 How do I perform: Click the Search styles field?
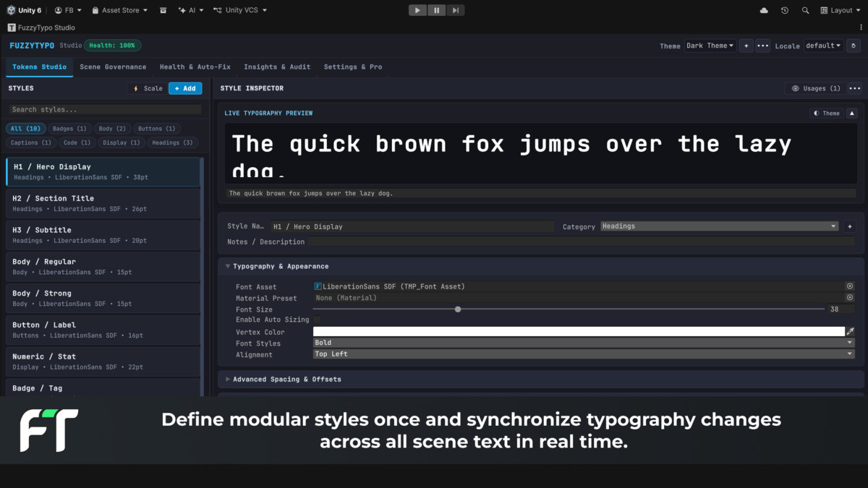pos(105,109)
